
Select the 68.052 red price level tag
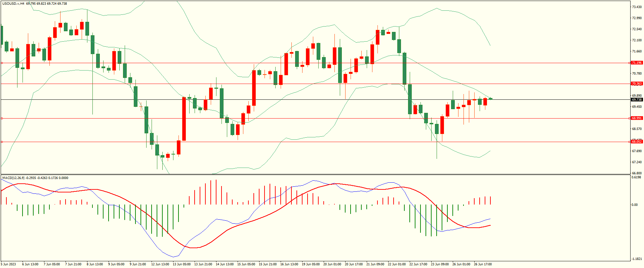coord(637,142)
